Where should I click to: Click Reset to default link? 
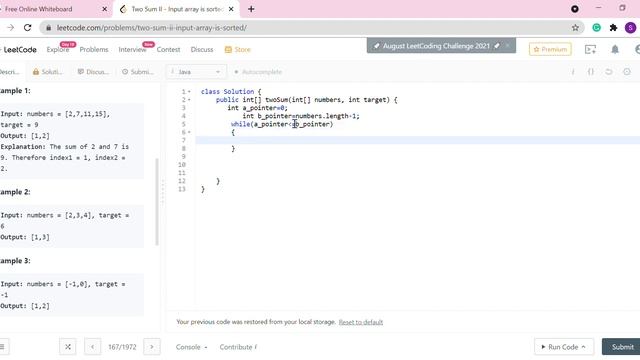(361, 322)
